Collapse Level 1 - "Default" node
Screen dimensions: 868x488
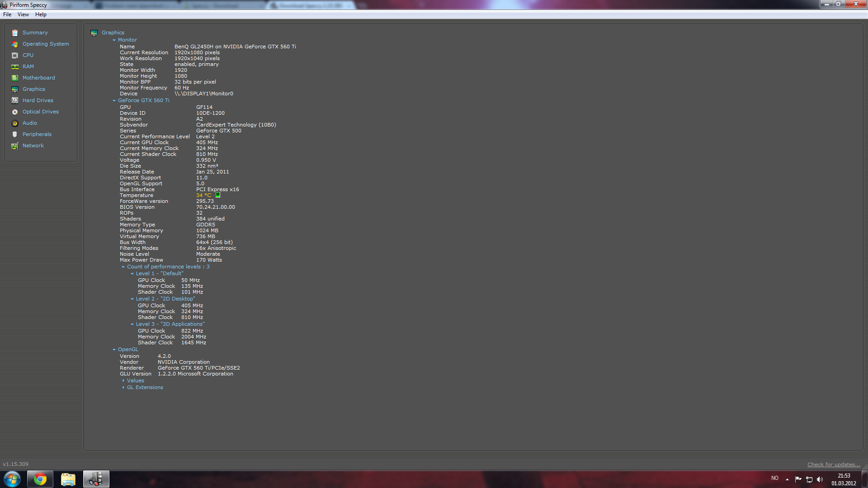coord(132,274)
